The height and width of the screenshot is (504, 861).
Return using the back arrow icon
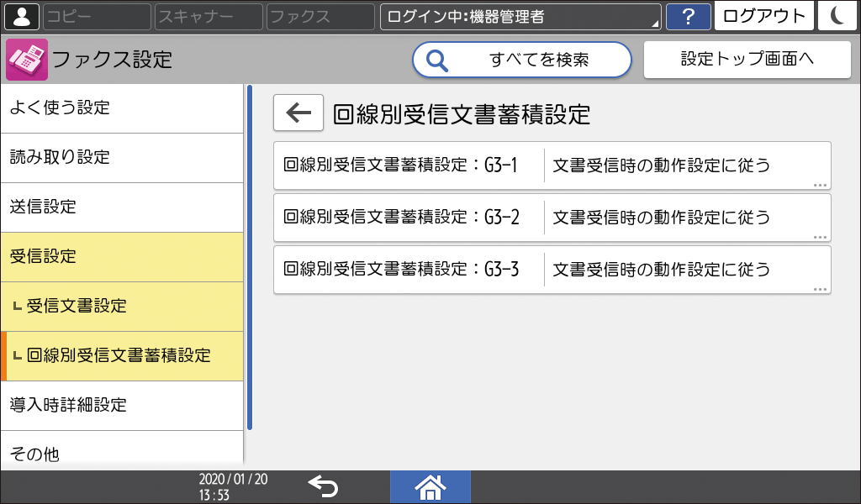coord(298,113)
